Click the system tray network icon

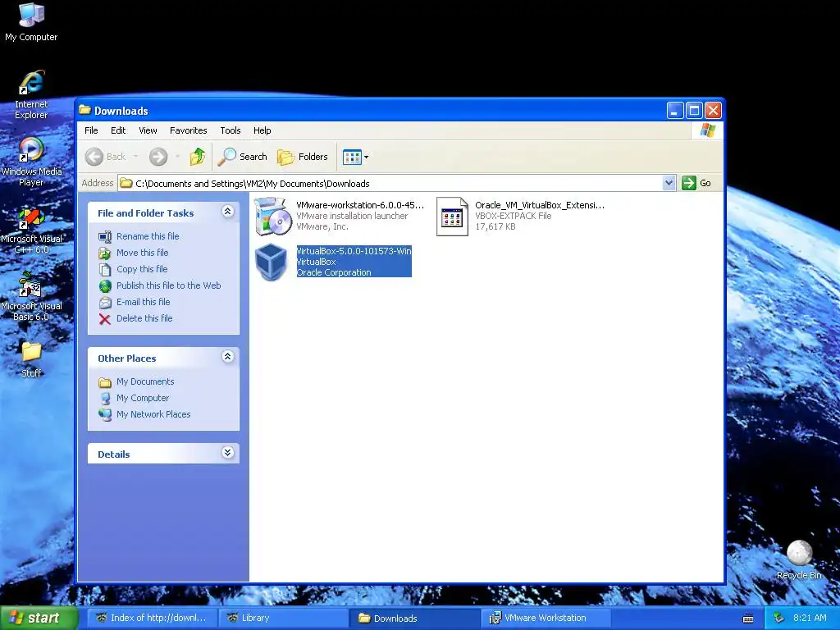pyautogui.click(x=779, y=619)
